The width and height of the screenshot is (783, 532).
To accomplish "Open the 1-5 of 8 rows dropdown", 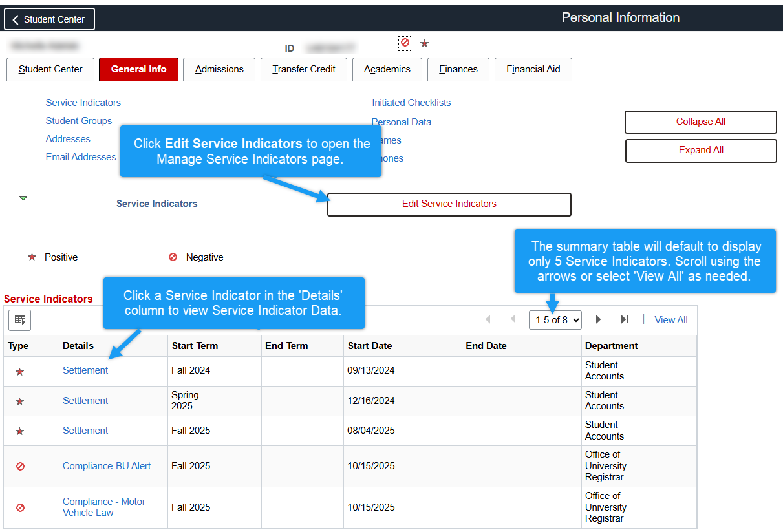I will tap(555, 320).
